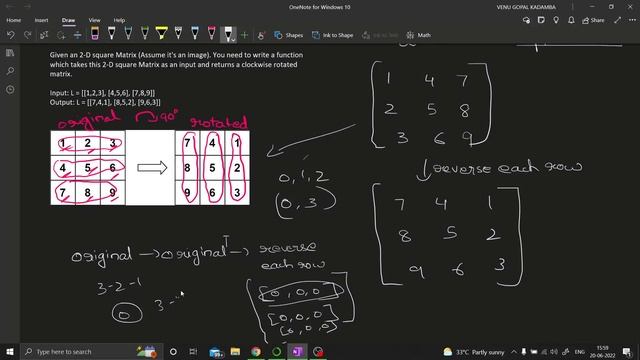Open Search from the left sidebar
The width and height of the screenshot is (640, 360).
(x=10, y=71)
